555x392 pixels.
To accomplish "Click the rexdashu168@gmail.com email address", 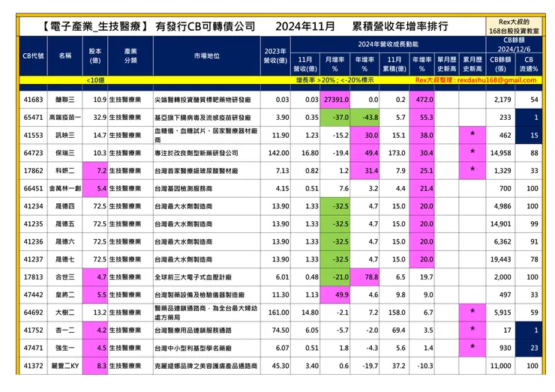I will tap(496, 80).
